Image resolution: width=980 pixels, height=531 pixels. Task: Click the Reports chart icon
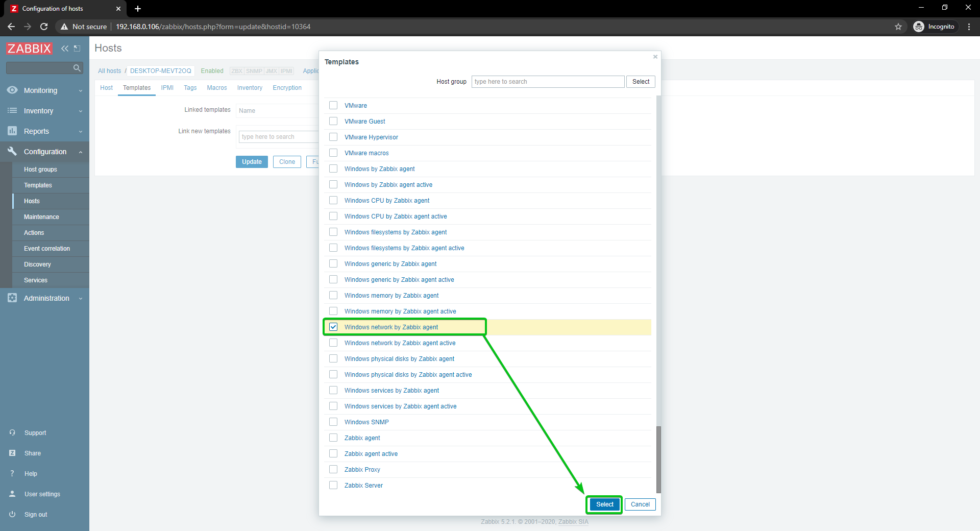[x=12, y=131]
